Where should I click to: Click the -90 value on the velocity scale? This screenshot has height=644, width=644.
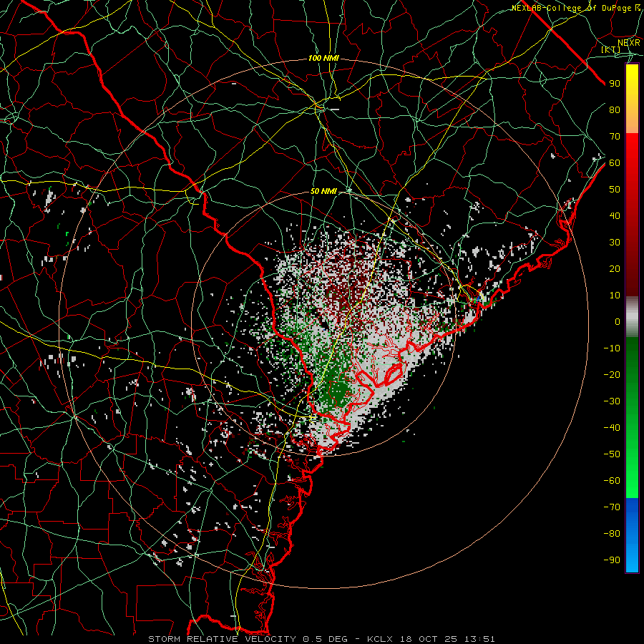(x=612, y=560)
